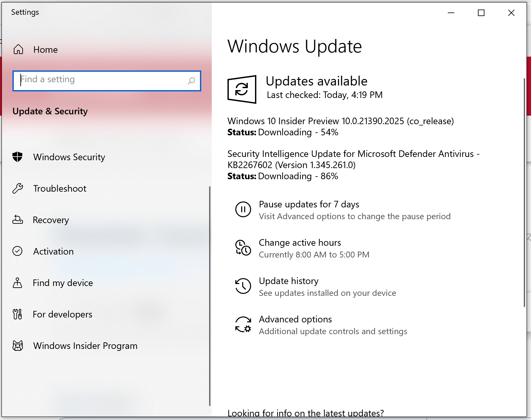The image size is (531, 420).
Task: Click the Advanced options gear-arrows icon
Action: click(243, 324)
